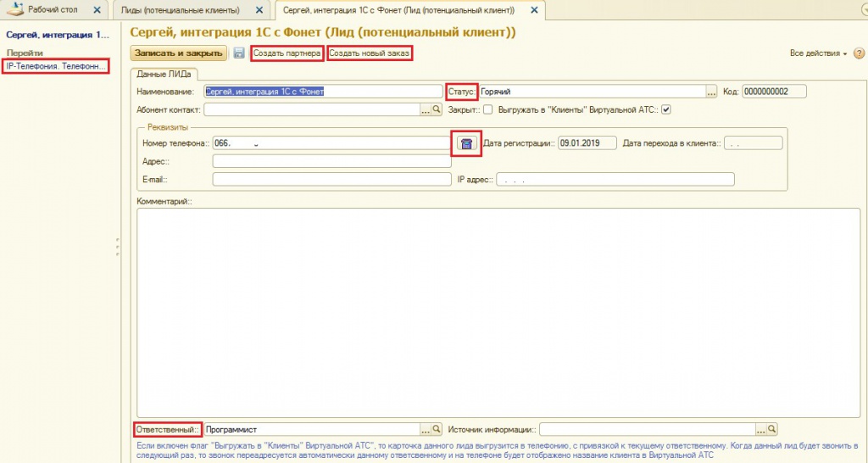Image resolution: width=868 pixels, height=463 pixels.
Task: Close the Лиды (потенциальные клиенты) tab
Action: pos(259,10)
